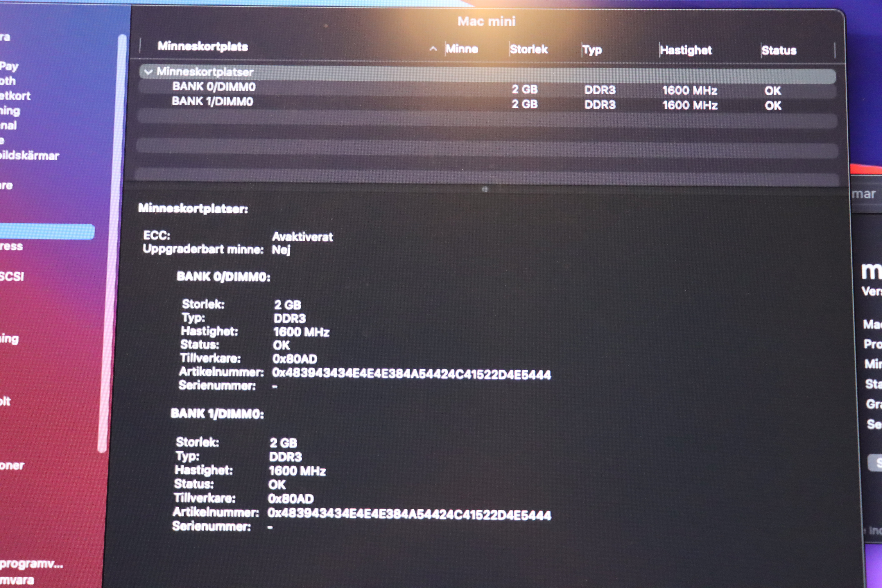Select the BANK 1/DIMM0 row
This screenshot has height=588, width=882.
point(212,102)
